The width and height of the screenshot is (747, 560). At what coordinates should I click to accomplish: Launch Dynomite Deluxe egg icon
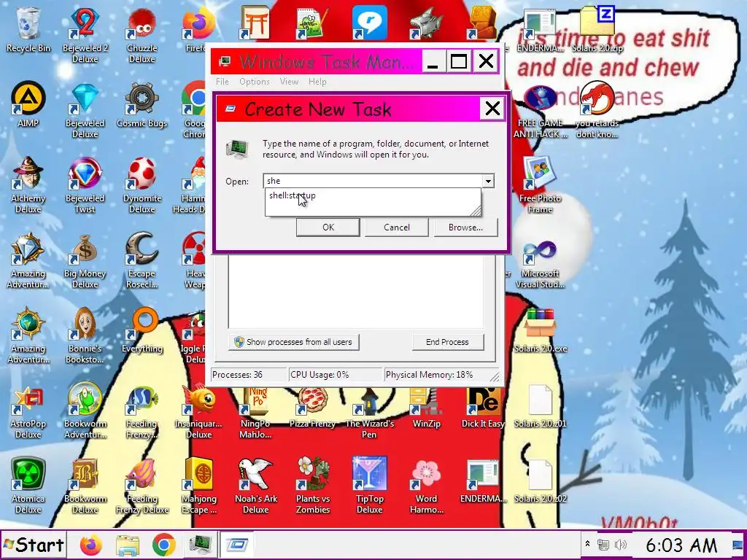coord(142,184)
